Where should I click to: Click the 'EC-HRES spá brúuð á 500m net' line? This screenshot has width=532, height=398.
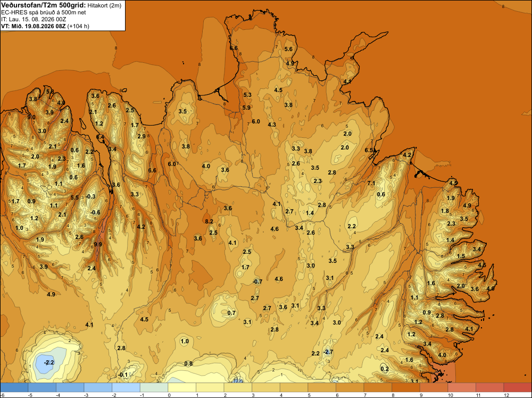(44, 13)
